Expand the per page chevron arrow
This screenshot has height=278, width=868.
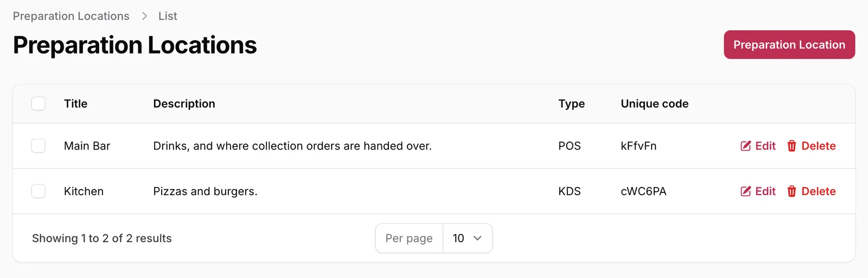click(x=477, y=238)
